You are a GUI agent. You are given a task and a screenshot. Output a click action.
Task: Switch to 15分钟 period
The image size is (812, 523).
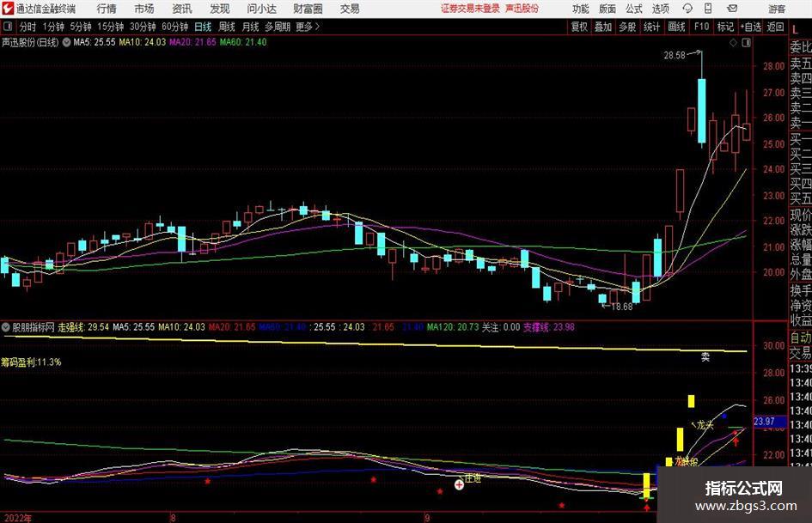pos(110,27)
